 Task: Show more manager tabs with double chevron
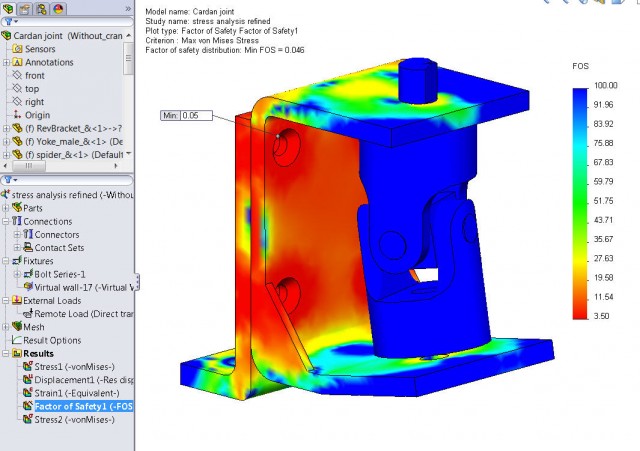coord(128,9)
